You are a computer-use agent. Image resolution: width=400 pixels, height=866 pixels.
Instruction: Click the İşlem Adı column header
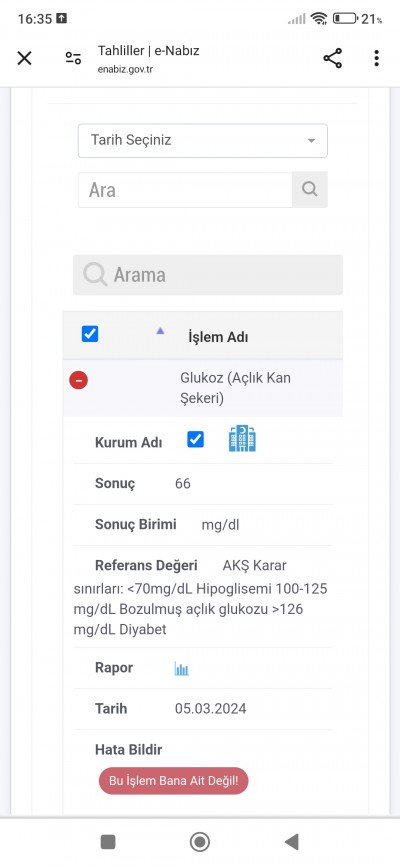point(218,337)
